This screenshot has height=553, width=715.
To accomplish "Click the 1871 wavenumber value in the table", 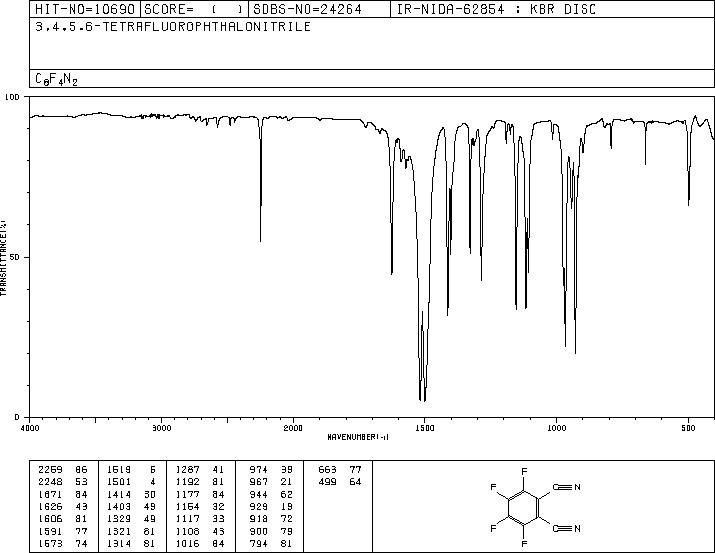I will coord(50,494).
